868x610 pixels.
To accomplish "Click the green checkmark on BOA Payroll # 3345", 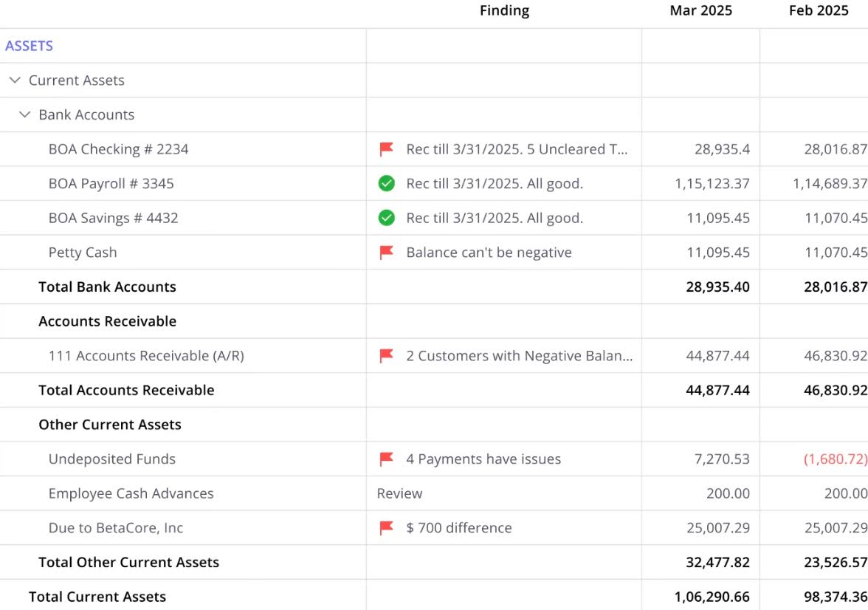I will click(386, 183).
